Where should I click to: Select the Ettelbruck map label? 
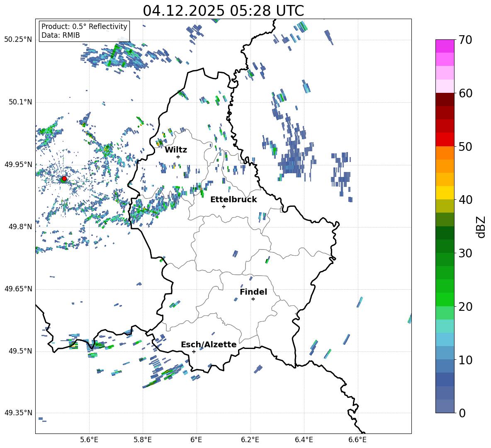(233, 199)
